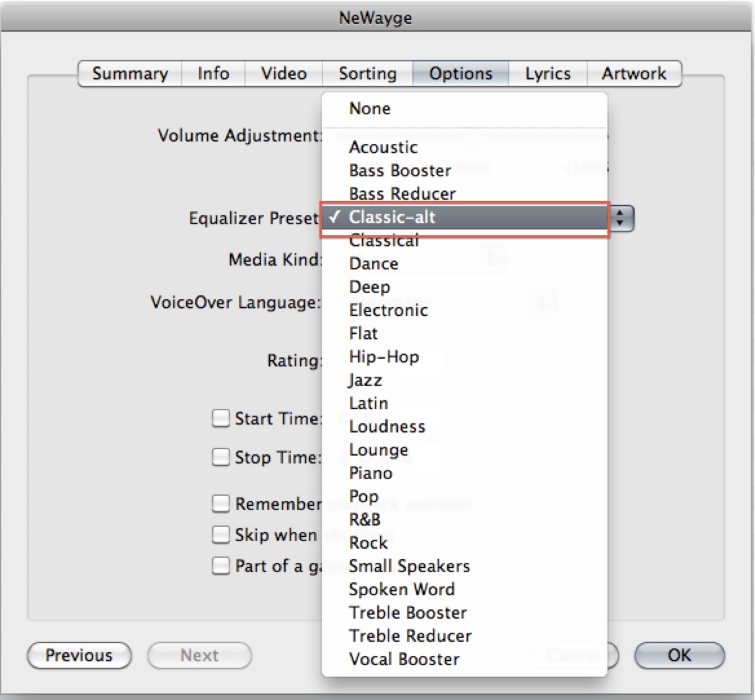Open the Artwork tab
The height and width of the screenshot is (700, 755).
(x=633, y=74)
